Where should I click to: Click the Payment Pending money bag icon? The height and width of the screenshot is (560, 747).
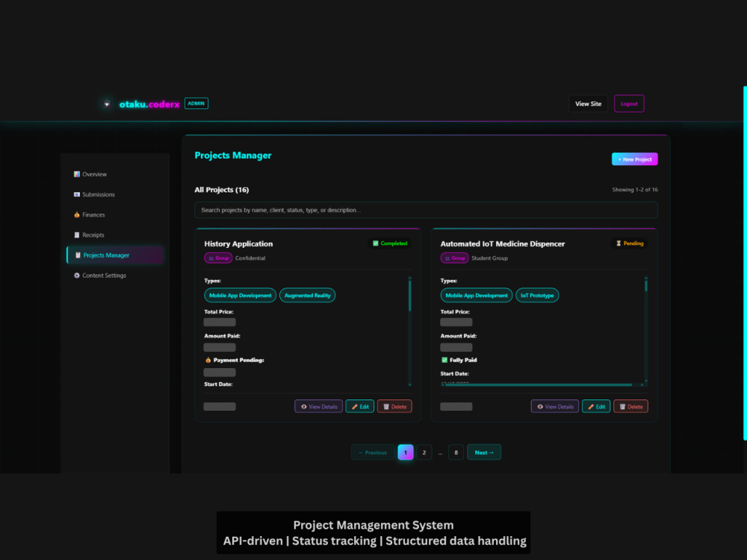[208, 360]
